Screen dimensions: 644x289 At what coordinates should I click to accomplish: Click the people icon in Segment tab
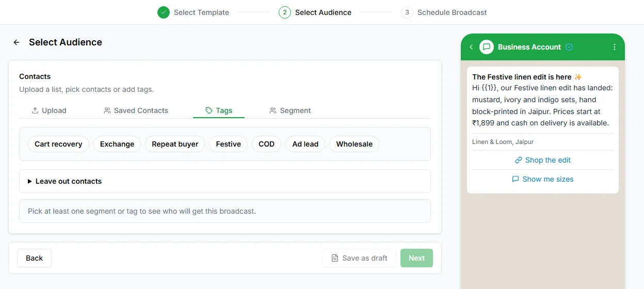(273, 110)
